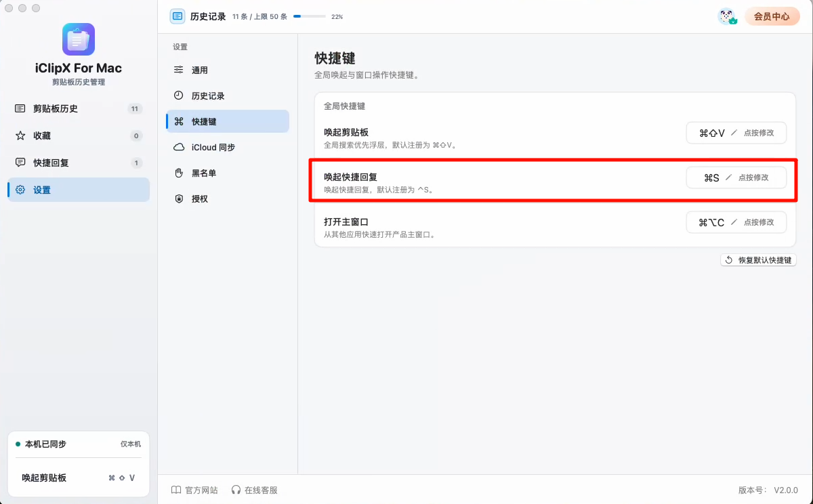Screen dimensions: 813x504
Task: Modify the 唤起快捷回复 shortcut ⌘S
Action: click(736, 177)
